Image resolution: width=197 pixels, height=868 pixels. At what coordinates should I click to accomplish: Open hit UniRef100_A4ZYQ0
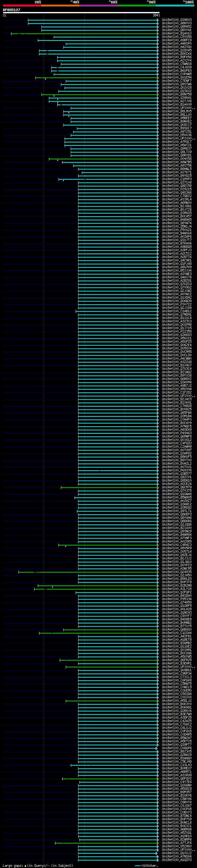176,47
